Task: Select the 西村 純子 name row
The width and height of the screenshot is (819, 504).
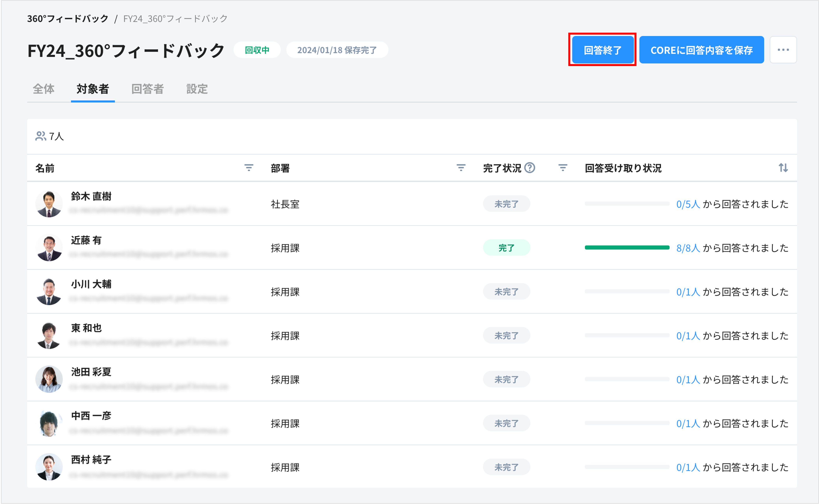Action: (91, 460)
